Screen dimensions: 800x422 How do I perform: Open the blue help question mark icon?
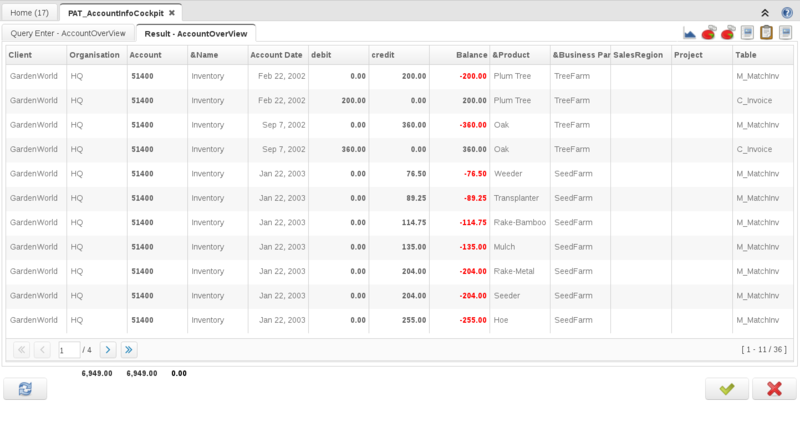tap(786, 12)
